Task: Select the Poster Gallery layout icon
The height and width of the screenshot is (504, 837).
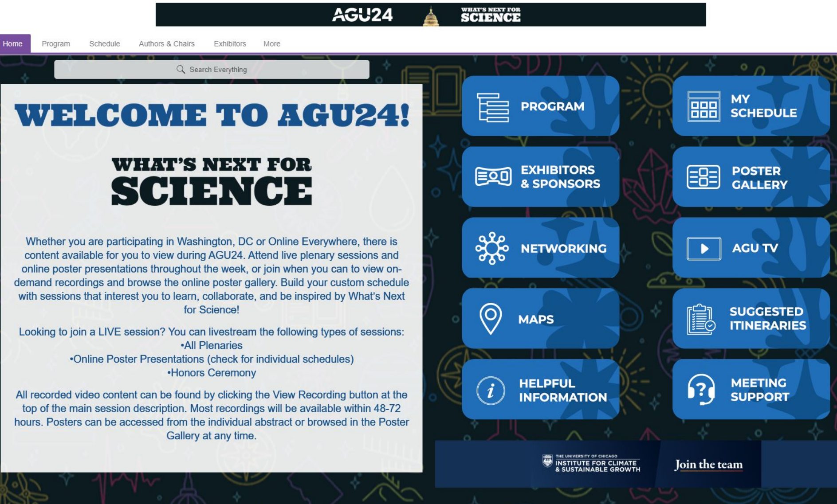Action: 703,177
